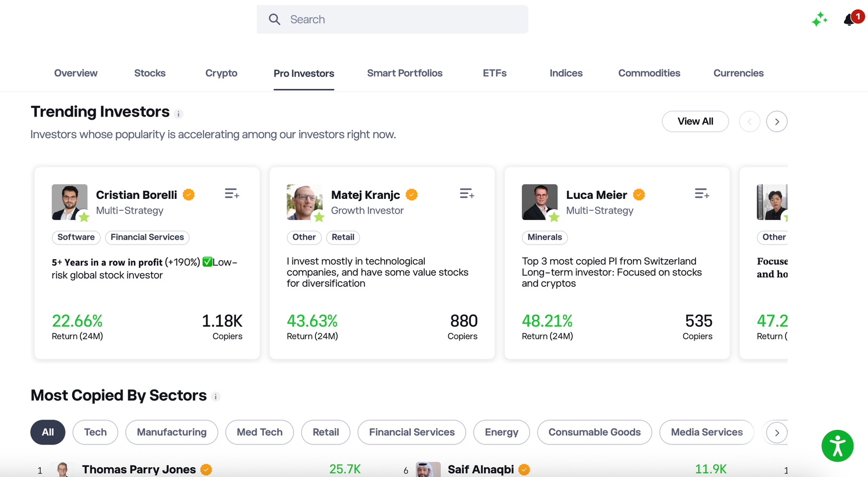
Task: Open the Commodities tab
Action: (x=649, y=73)
